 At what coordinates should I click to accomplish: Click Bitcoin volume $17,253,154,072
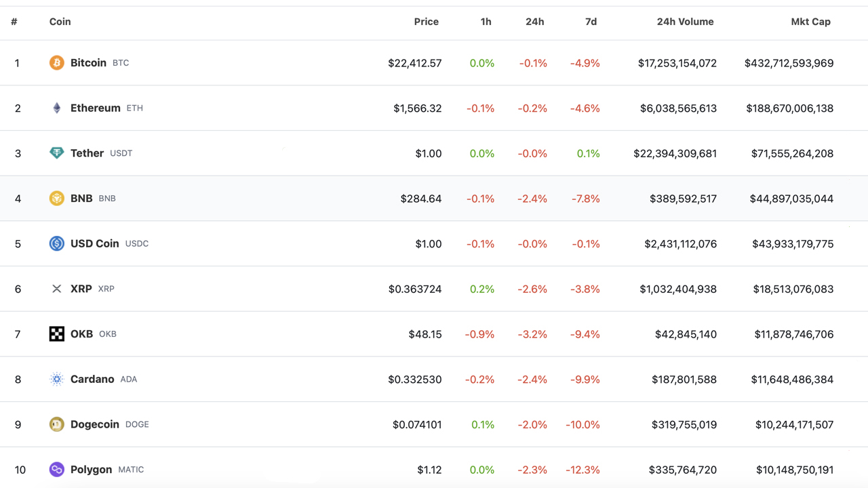[677, 63]
